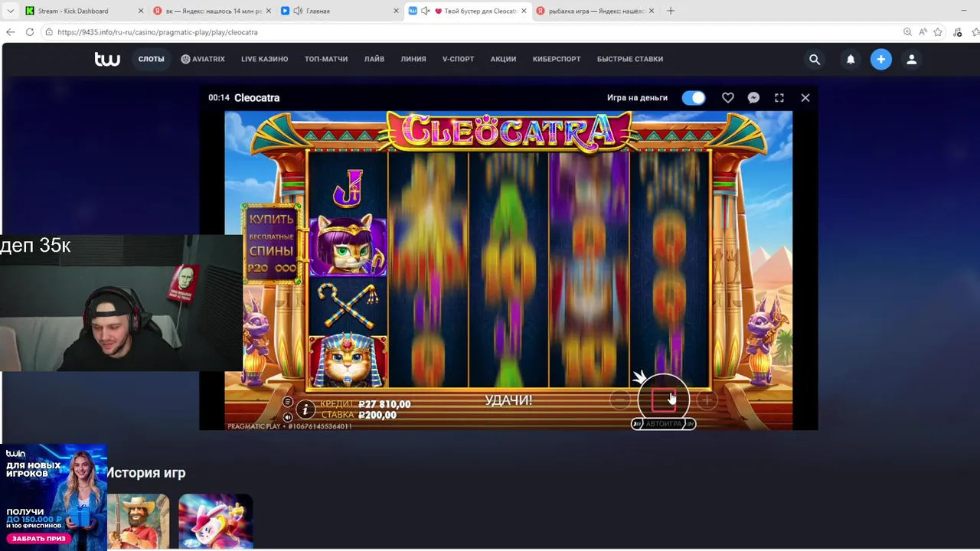This screenshot has width=980, height=551.
Task: Close the Kick Dashboard tab
Action: 141,11
